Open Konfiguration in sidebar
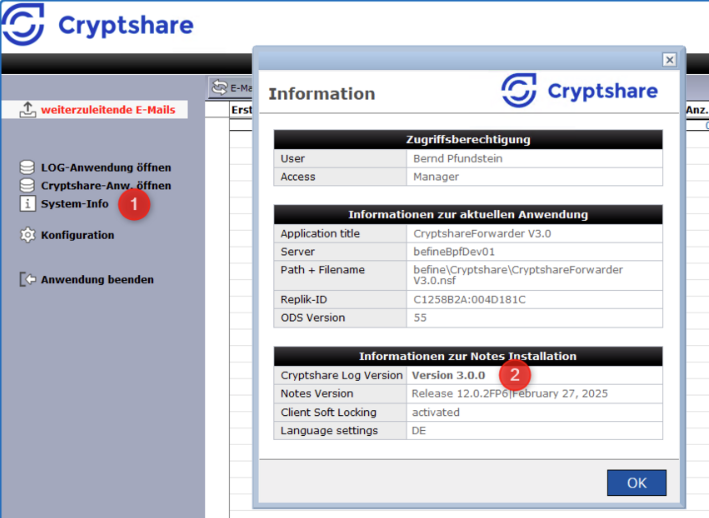Screen dimensions: 709x518 pos(77,235)
